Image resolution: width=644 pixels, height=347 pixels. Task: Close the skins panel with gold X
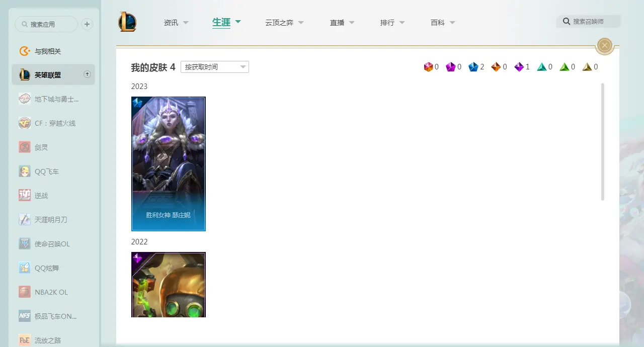pos(605,46)
